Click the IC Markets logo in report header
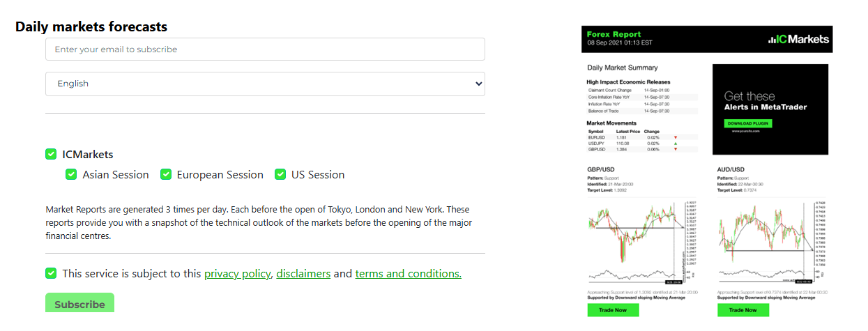868x331 pixels. coord(798,39)
